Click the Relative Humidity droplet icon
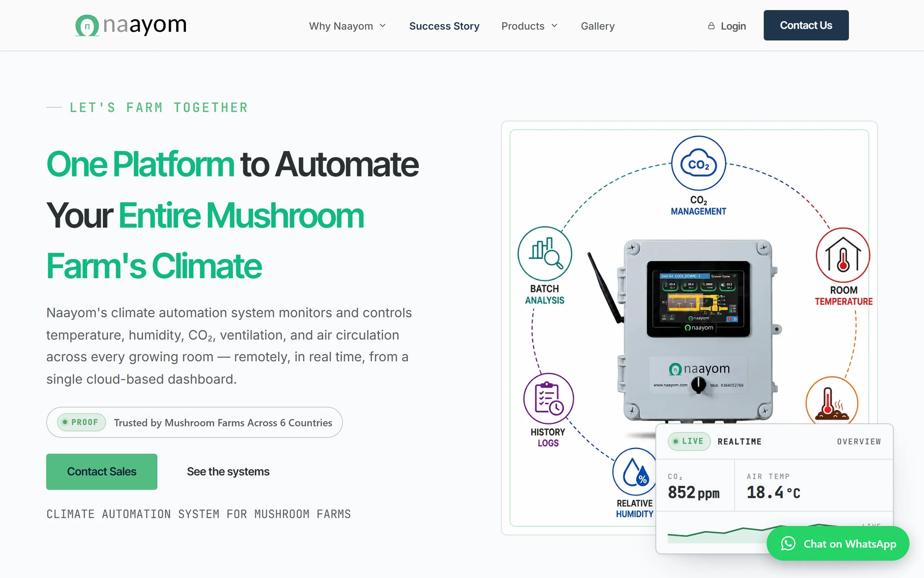The image size is (924, 578). click(635, 472)
